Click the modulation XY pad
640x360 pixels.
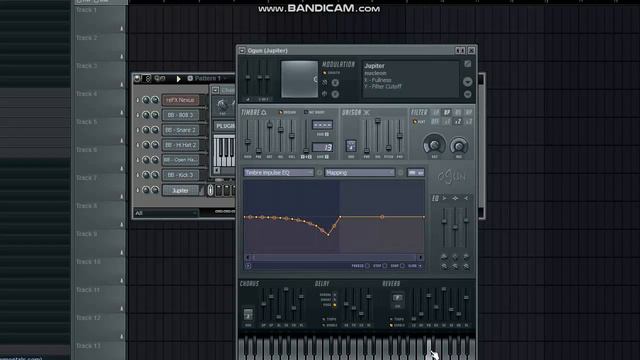coord(299,79)
